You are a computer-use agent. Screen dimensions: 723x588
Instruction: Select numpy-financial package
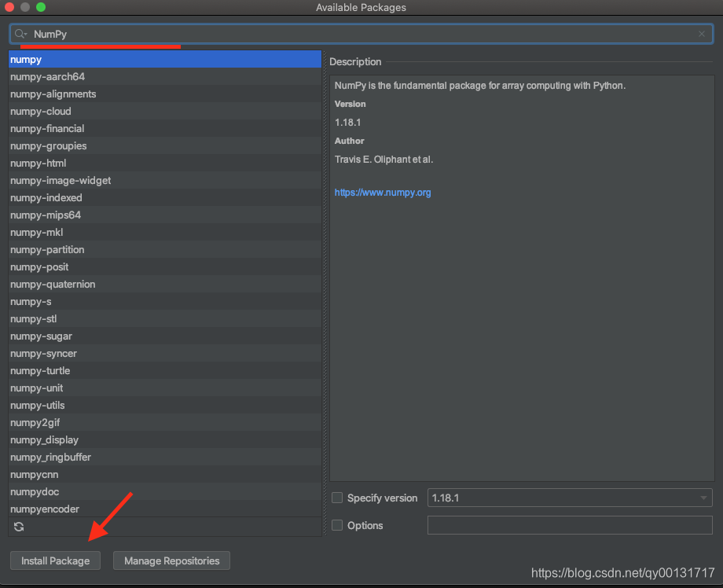coord(164,129)
